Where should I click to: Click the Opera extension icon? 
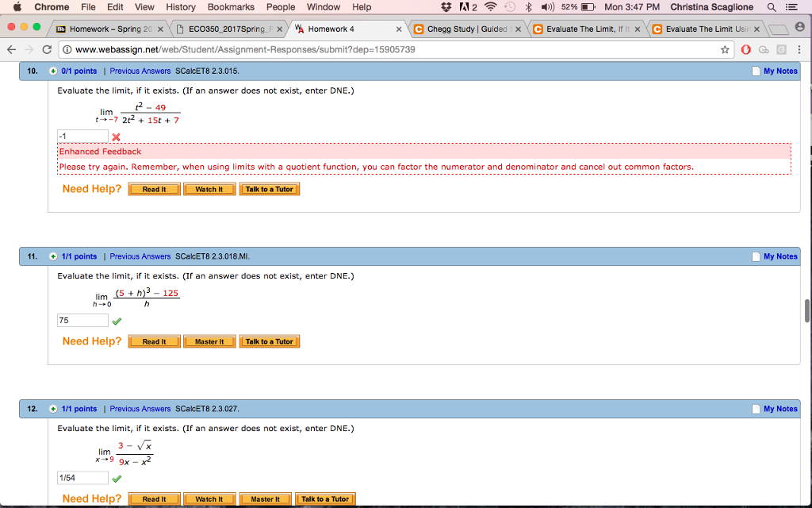point(745,50)
